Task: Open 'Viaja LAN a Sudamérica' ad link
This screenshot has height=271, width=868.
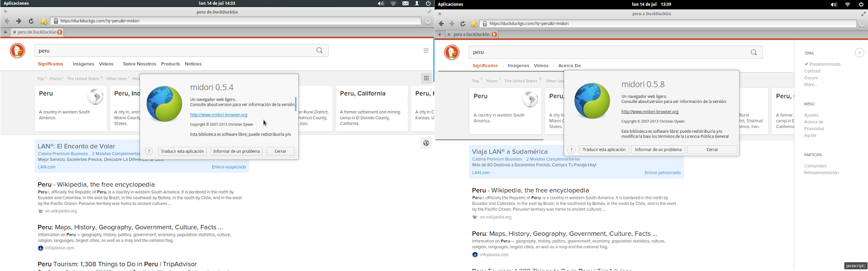Action: [x=510, y=152]
